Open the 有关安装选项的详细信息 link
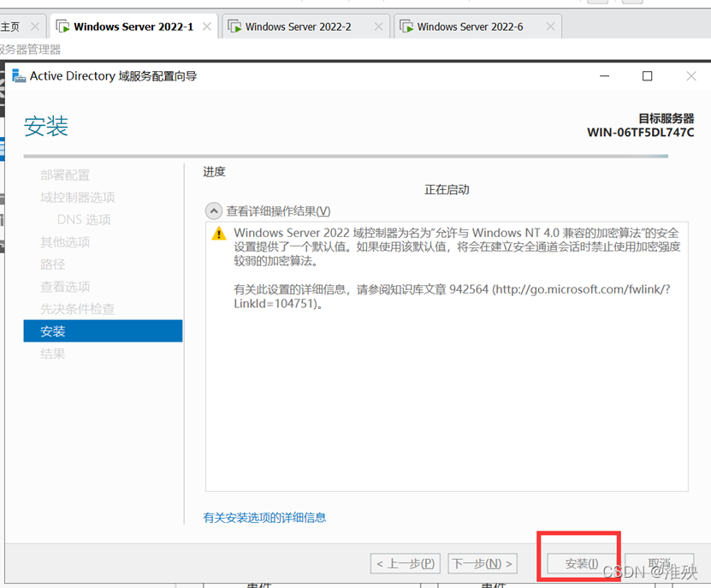Screen dimensions: 711x588 click(x=264, y=518)
